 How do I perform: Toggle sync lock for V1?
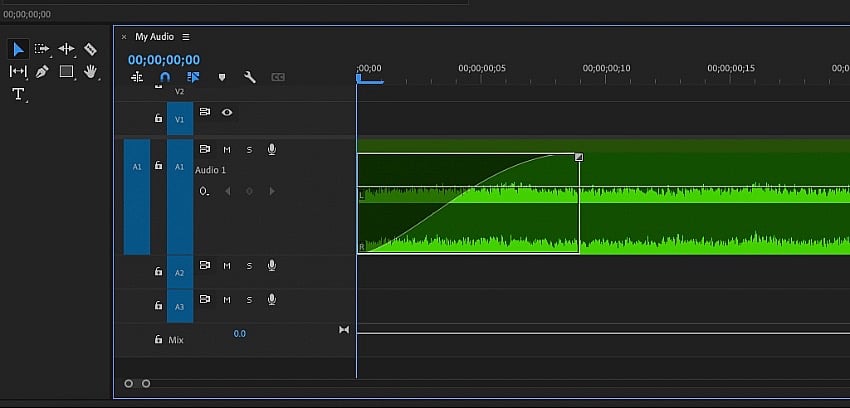(204, 112)
